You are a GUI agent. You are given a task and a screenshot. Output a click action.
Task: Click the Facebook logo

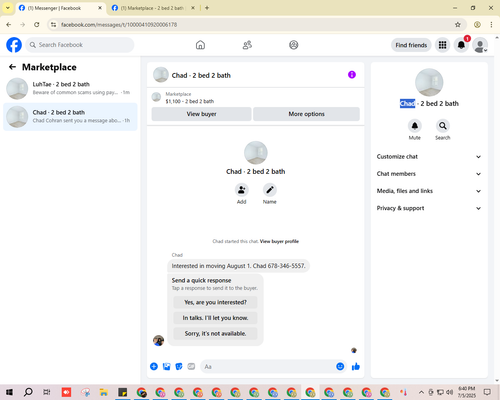(x=14, y=45)
